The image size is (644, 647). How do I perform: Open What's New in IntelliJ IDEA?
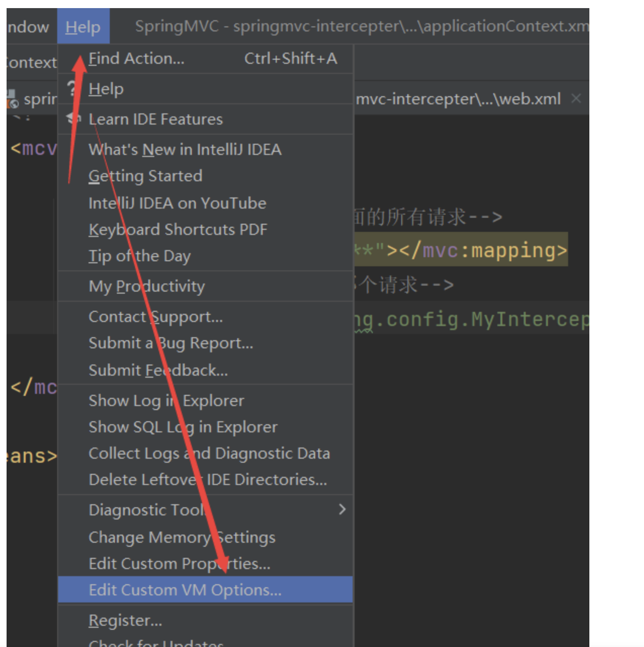[205, 150]
